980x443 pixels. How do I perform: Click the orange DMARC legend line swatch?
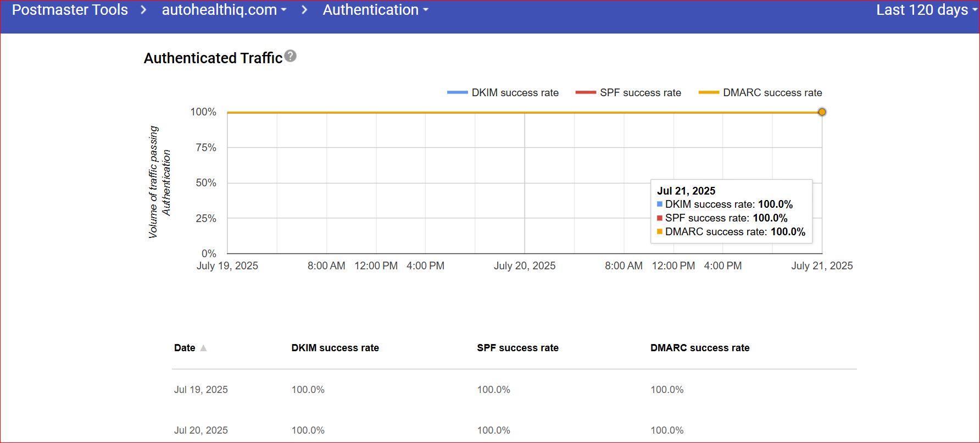(x=709, y=93)
